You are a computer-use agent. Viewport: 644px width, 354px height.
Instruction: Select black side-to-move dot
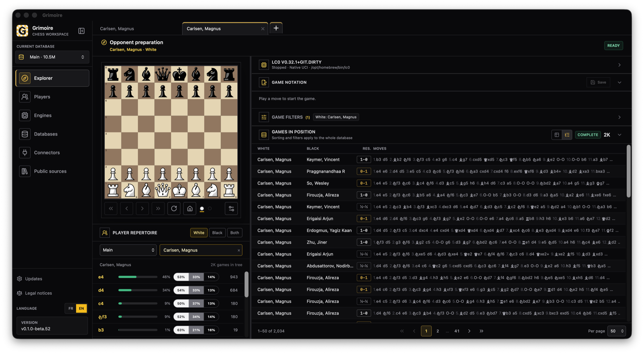210,209
